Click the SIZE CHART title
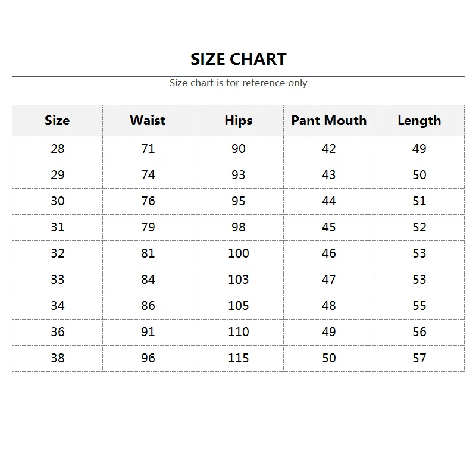The width and height of the screenshot is (476, 476). point(238,59)
